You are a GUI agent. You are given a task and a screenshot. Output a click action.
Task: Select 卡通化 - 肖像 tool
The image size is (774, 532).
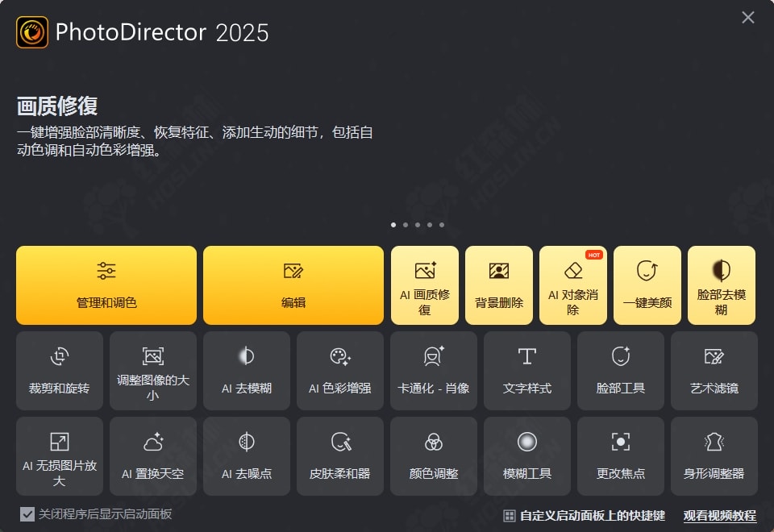click(x=434, y=371)
